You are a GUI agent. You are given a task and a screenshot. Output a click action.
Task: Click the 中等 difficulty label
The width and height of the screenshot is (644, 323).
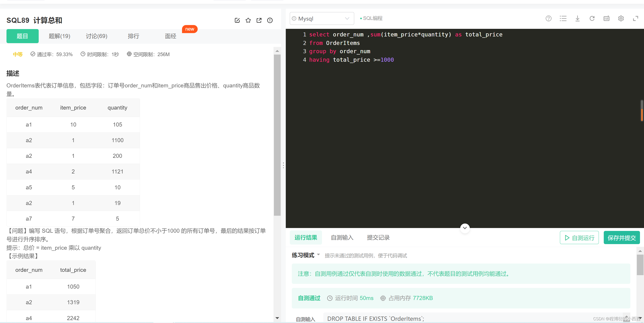click(x=18, y=54)
